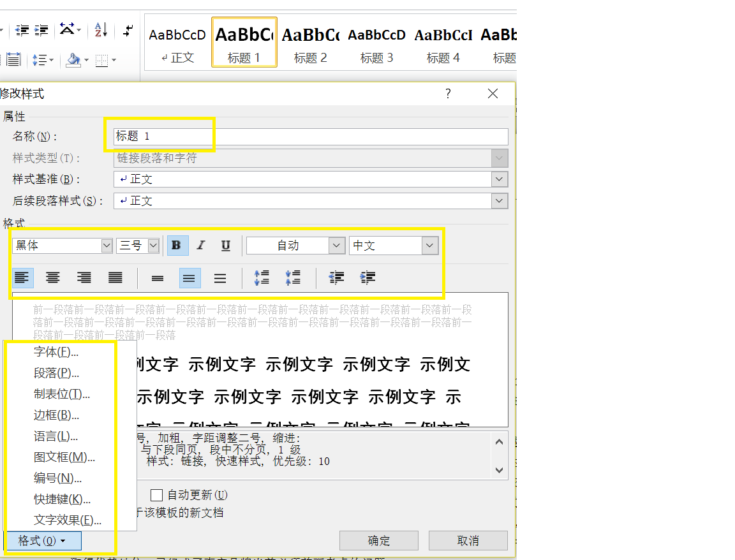Toggle the Italic formatting button
This screenshot has height=560, width=735.
click(x=201, y=246)
